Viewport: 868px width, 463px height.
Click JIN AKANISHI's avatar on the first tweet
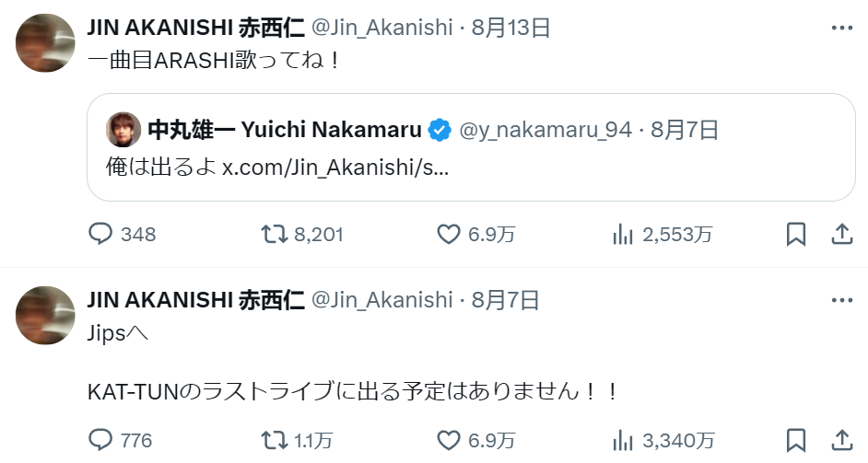click(46, 42)
